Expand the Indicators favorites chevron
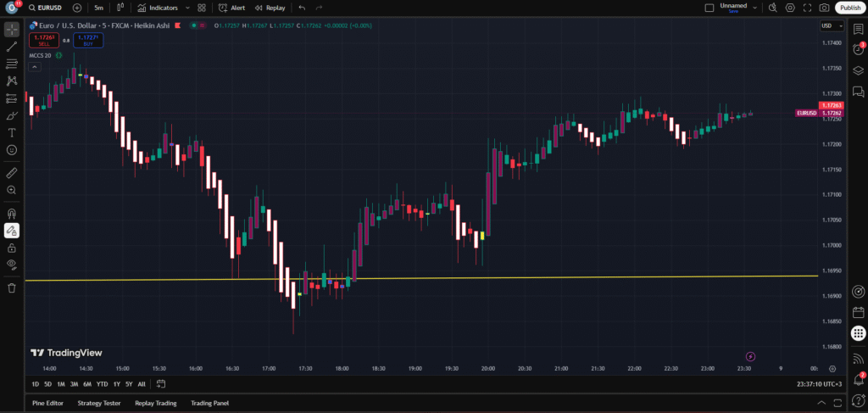 [187, 8]
